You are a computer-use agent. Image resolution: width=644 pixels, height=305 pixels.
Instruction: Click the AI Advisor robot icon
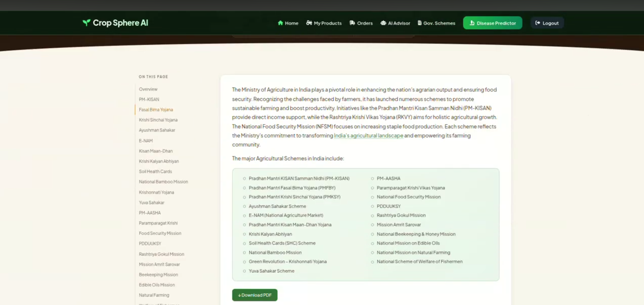[383, 23]
